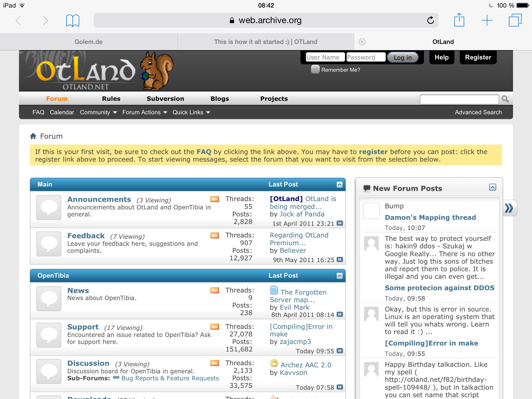Go to last post icon in Support
This screenshot has width=532, height=399.
point(340,351)
